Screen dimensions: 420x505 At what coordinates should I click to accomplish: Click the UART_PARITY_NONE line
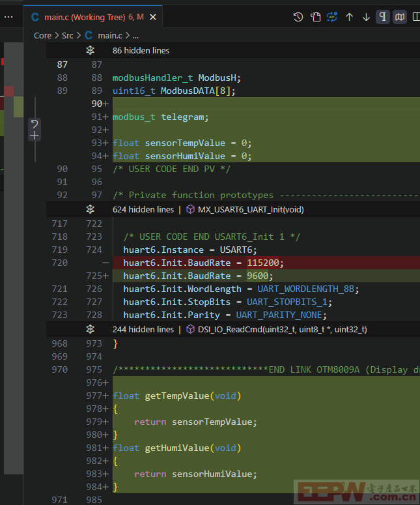tap(225, 315)
